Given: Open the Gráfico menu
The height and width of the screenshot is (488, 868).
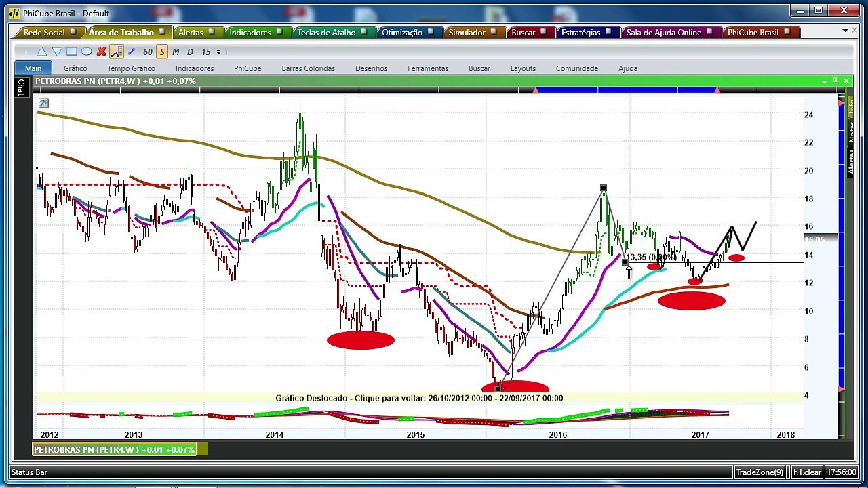Looking at the screenshot, I should pos(75,68).
